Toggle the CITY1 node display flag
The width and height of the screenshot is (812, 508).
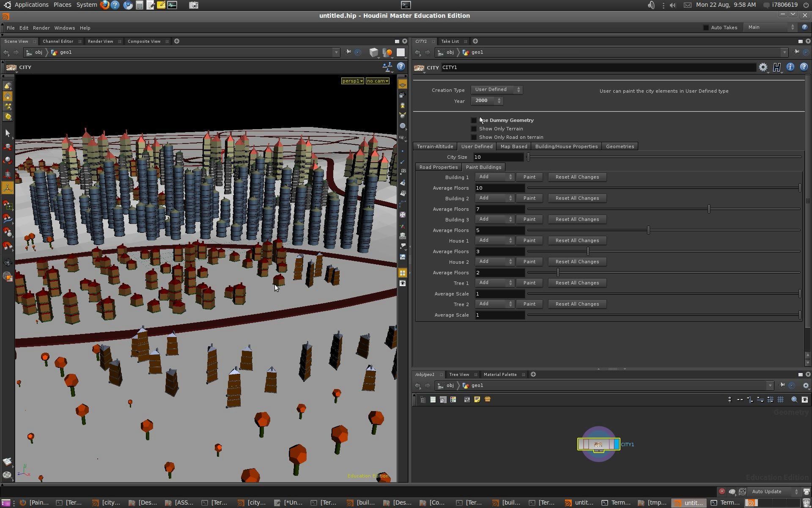pyautogui.click(x=617, y=444)
